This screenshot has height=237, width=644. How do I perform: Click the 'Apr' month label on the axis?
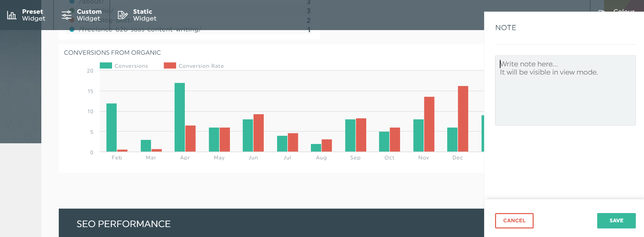click(x=185, y=158)
